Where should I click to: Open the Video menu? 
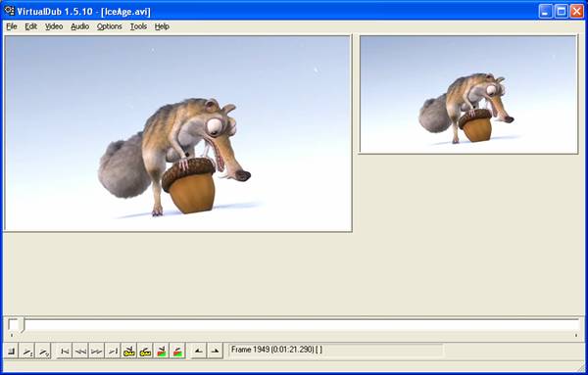[54, 26]
